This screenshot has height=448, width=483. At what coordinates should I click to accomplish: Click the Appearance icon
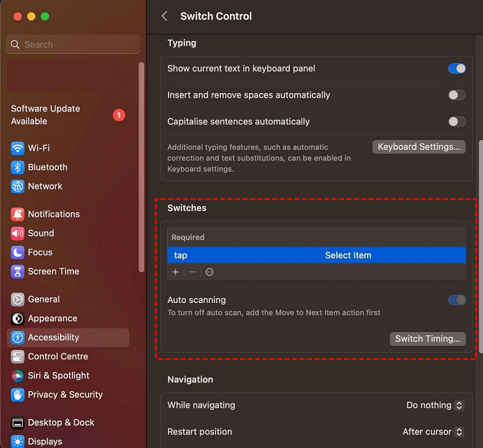17,318
